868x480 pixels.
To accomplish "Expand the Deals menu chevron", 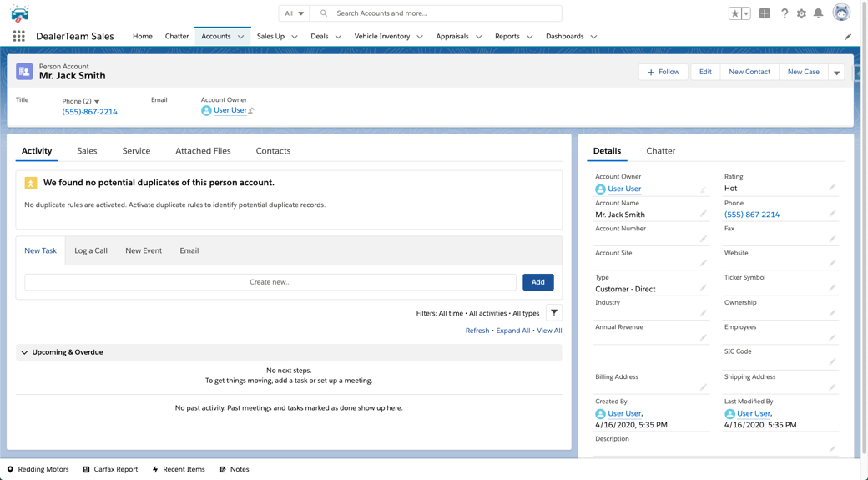I will coord(338,37).
